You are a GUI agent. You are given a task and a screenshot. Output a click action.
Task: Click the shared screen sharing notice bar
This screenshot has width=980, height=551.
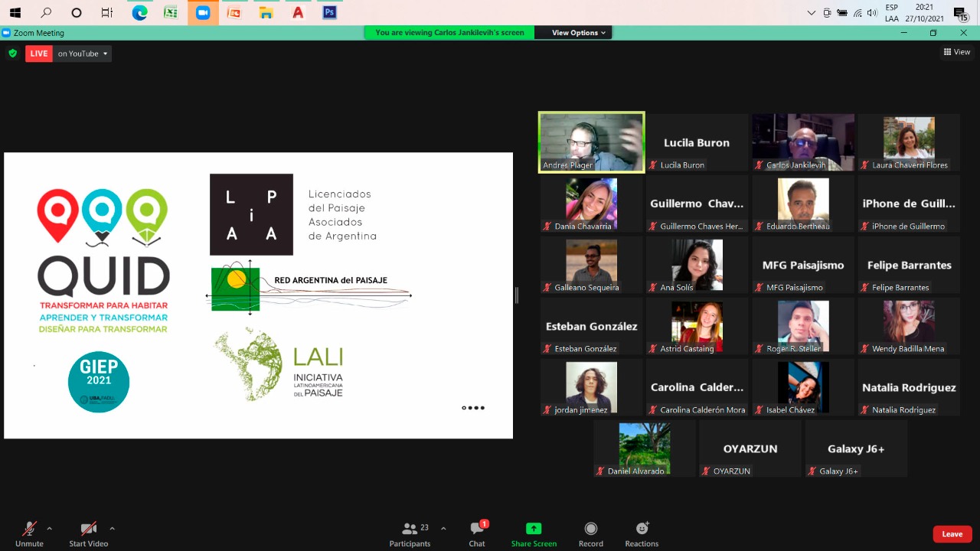449,33
